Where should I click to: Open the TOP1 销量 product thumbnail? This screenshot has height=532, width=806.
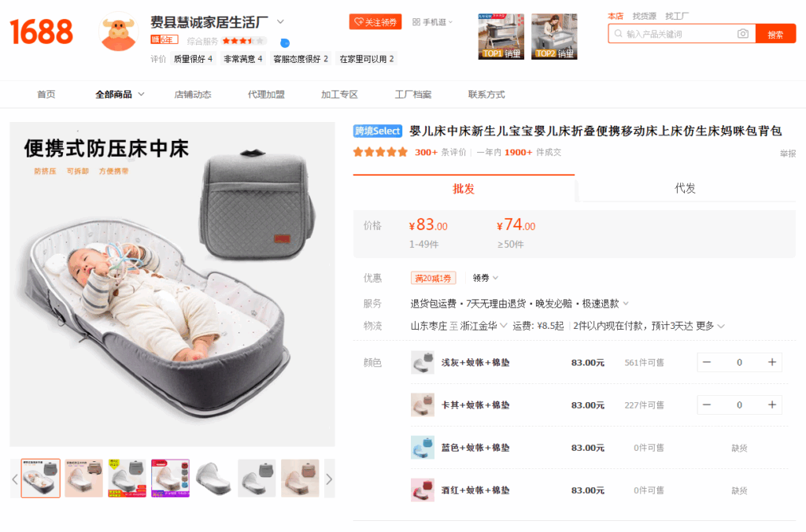point(501,36)
